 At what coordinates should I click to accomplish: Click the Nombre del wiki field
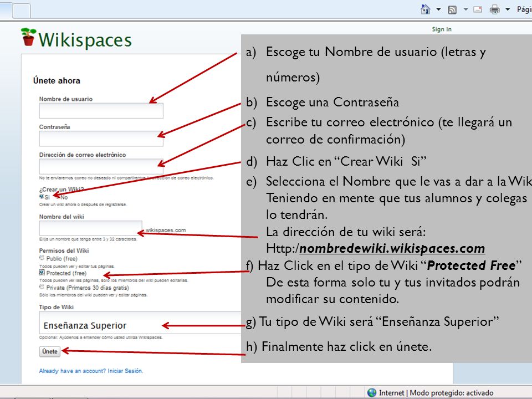[90, 228]
